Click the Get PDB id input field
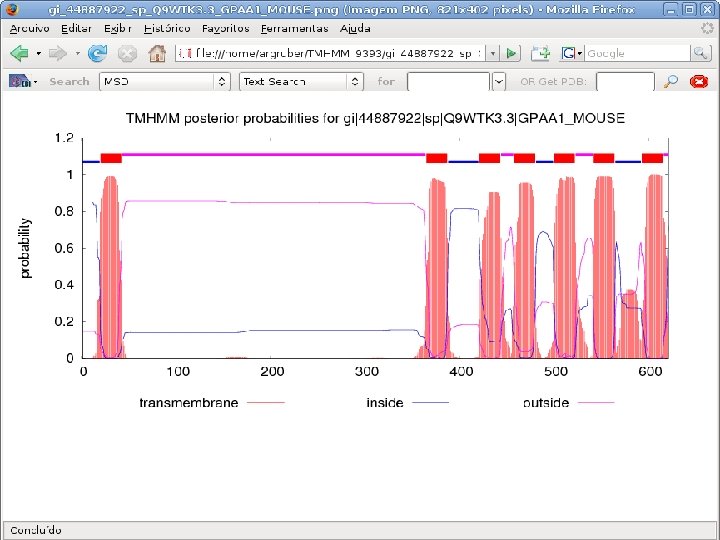The width and height of the screenshot is (720, 540). pyautogui.click(x=625, y=82)
